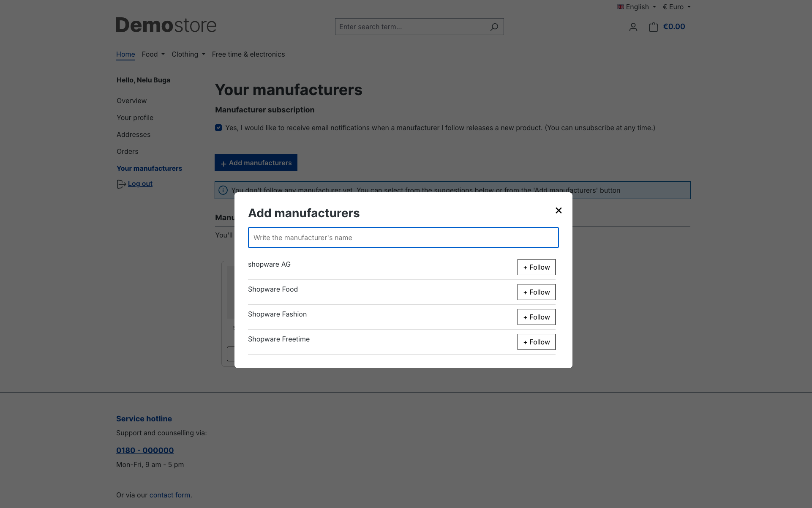The height and width of the screenshot is (508, 812).
Task: Click the log out arrow icon in sidebar
Action: coord(121,184)
